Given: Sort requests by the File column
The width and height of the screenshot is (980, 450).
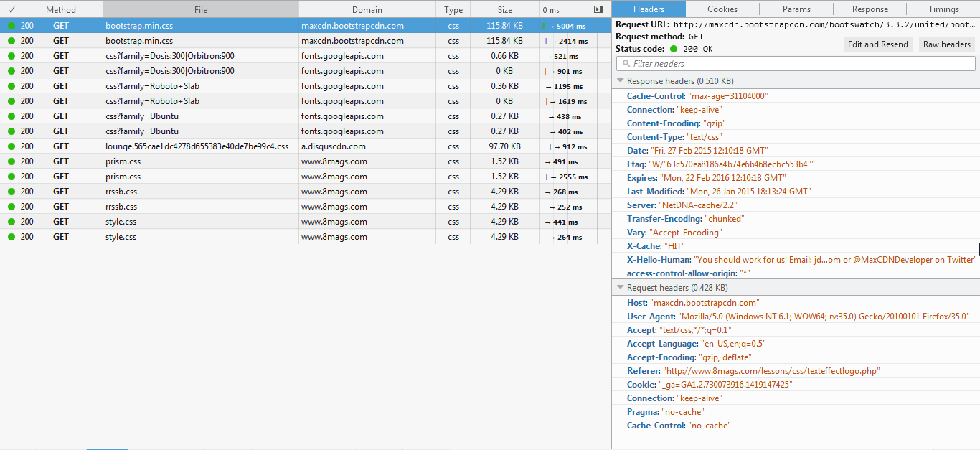Looking at the screenshot, I should 201,9.
